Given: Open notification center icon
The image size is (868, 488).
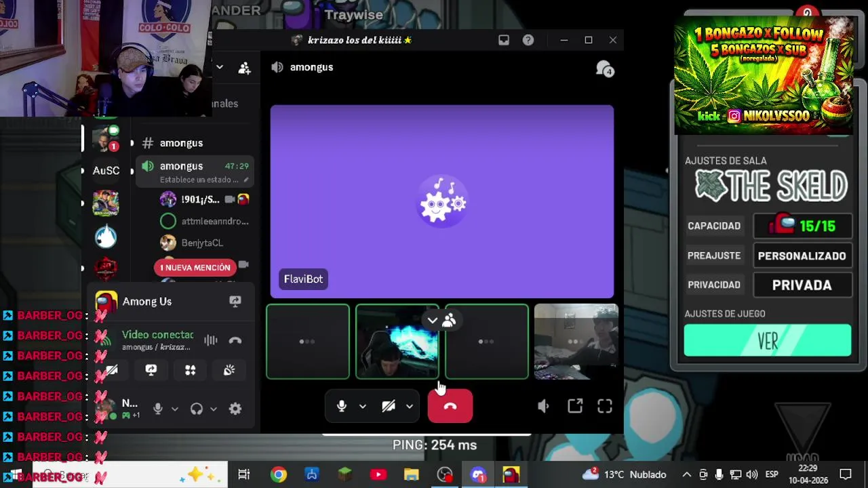Looking at the screenshot, I should (846, 474).
